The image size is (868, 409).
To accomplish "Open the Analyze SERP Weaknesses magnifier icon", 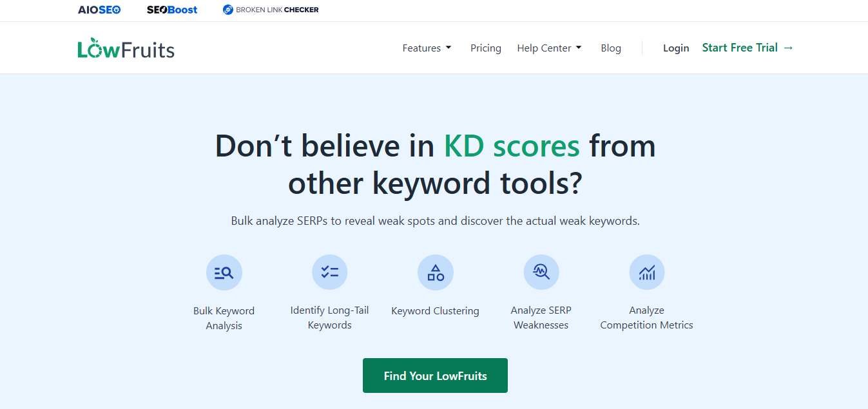I will click(541, 272).
